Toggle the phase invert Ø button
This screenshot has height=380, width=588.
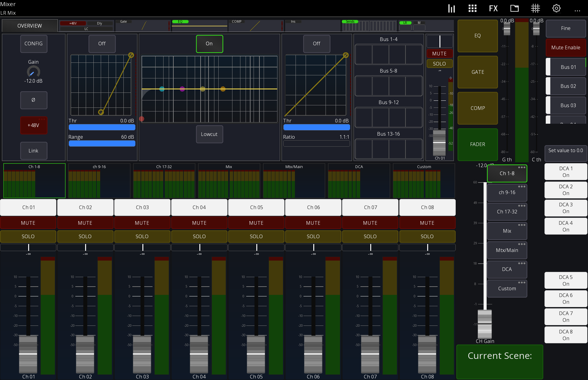[x=34, y=100]
